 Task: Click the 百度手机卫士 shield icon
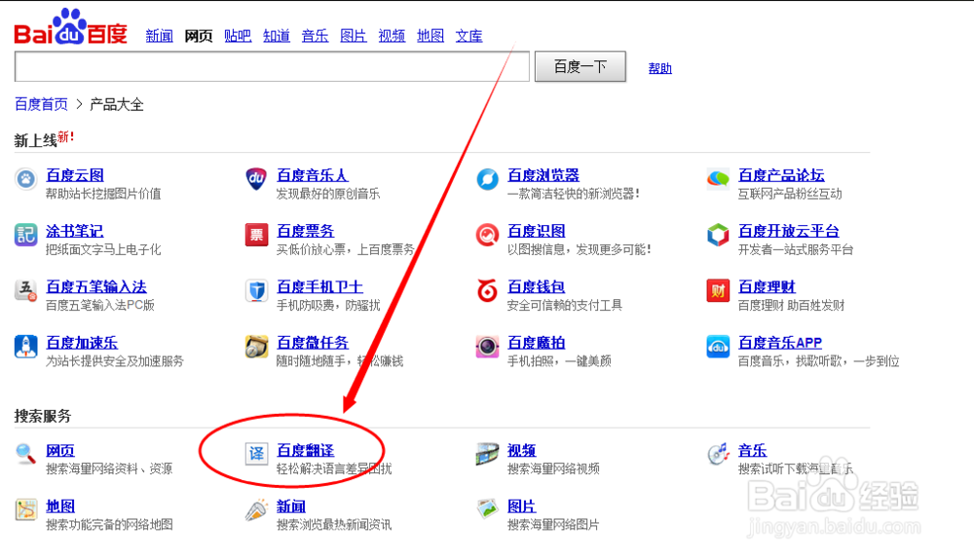tap(256, 290)
